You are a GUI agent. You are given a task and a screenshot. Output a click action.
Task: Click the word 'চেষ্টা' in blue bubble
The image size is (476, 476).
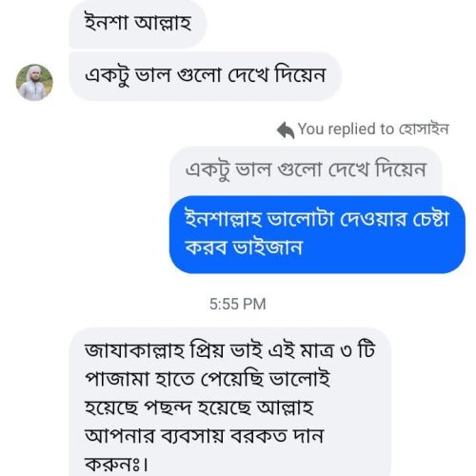pos(430,218)
